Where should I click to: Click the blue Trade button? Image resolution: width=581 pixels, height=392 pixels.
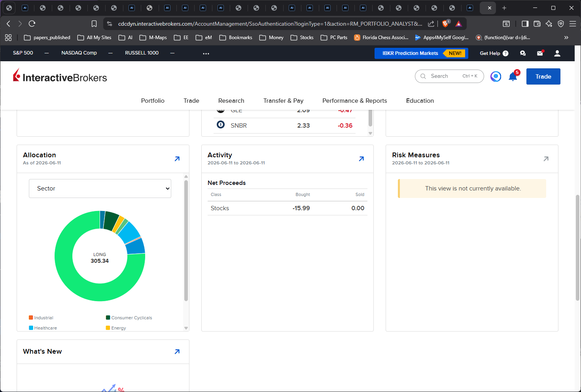pyautogui.click(x=543, y=77)
